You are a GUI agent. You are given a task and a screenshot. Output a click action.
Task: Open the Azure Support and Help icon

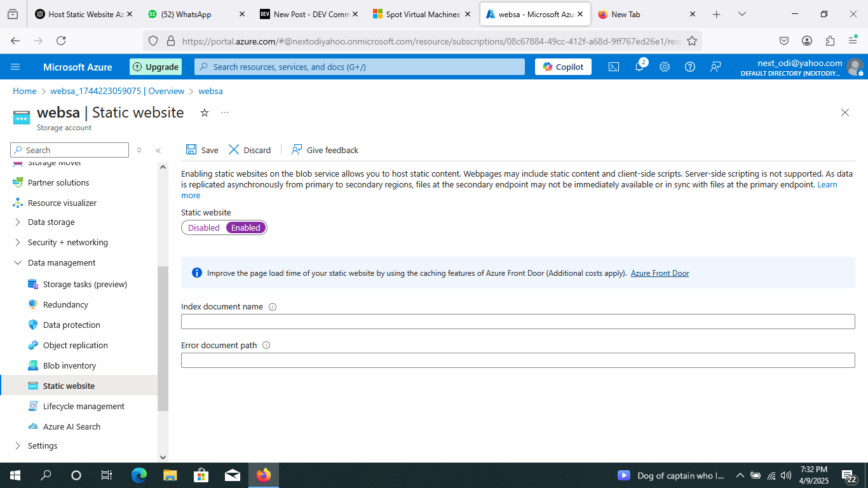pyautogui.click(x=690, y=67)
